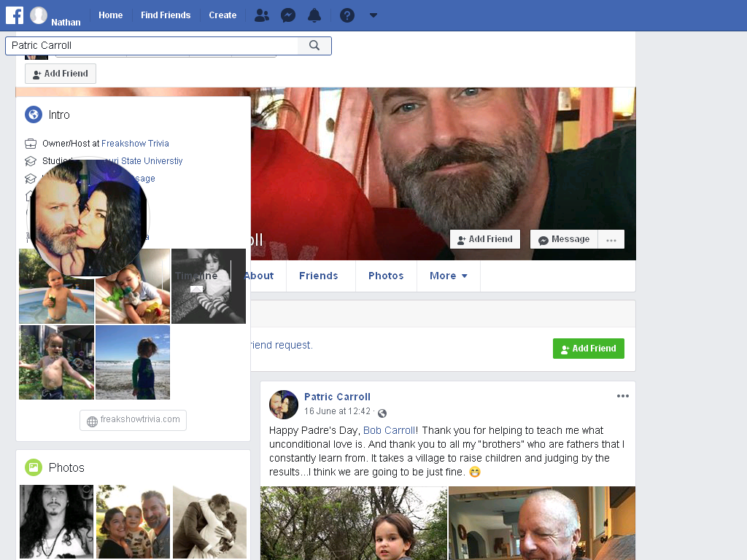
Task: Open the Create menu item
Action: (x=222, y=15)
